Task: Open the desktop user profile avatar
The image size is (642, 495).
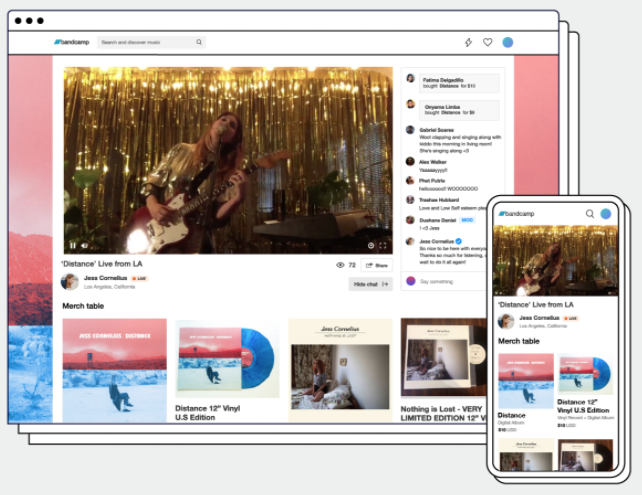Action: point(508,42)
